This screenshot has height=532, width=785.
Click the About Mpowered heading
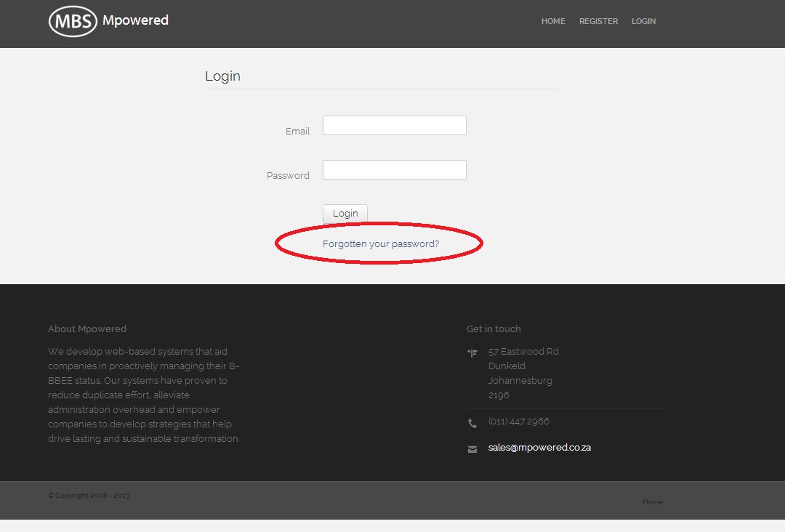(87, 329)
